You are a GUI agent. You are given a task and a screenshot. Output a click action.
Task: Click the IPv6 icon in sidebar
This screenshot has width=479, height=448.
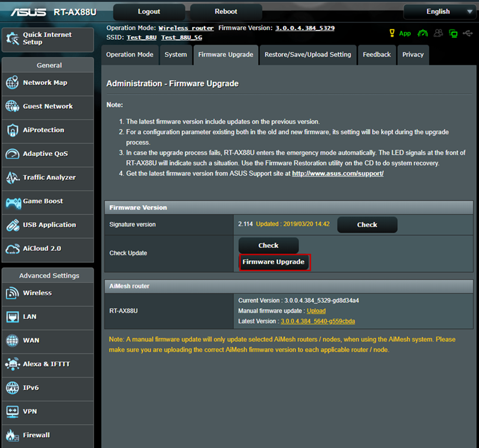pos(13,388)
